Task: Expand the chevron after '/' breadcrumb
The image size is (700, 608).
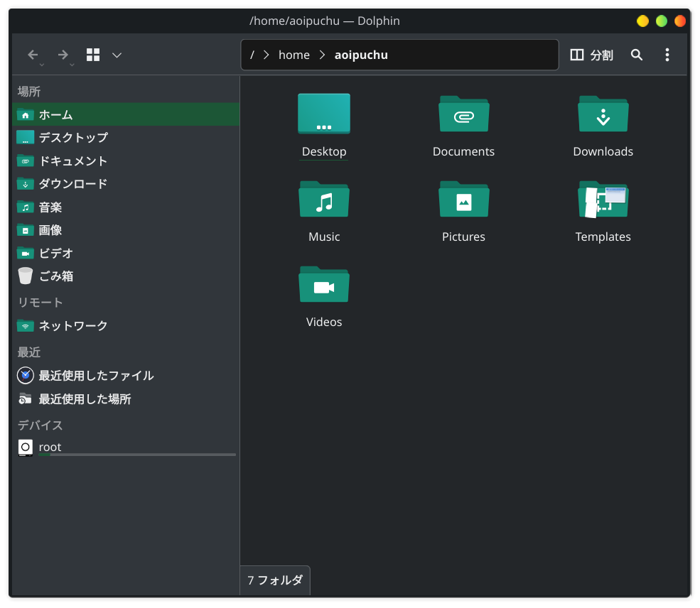Action: pyautogui.click(x=266, y=55)
